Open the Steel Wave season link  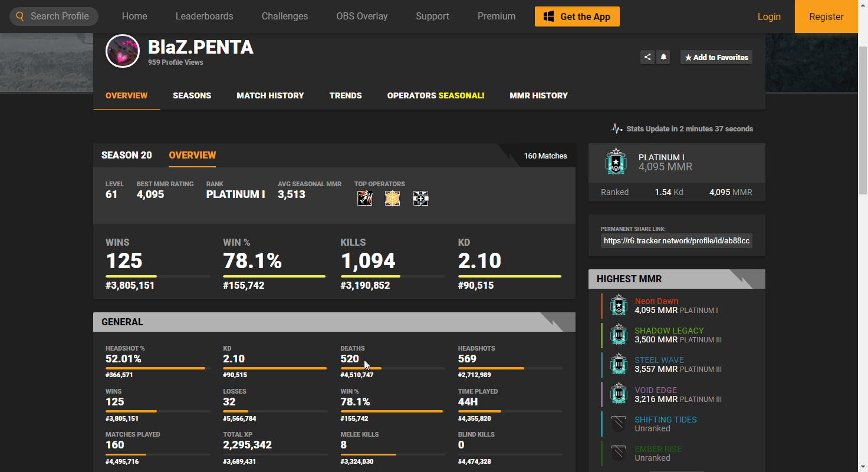(x=659, y=360)
